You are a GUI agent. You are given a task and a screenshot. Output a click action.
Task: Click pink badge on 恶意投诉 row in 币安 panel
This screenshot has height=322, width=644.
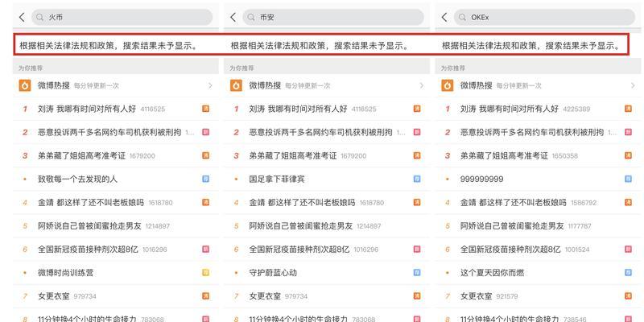tap(417, 132)
